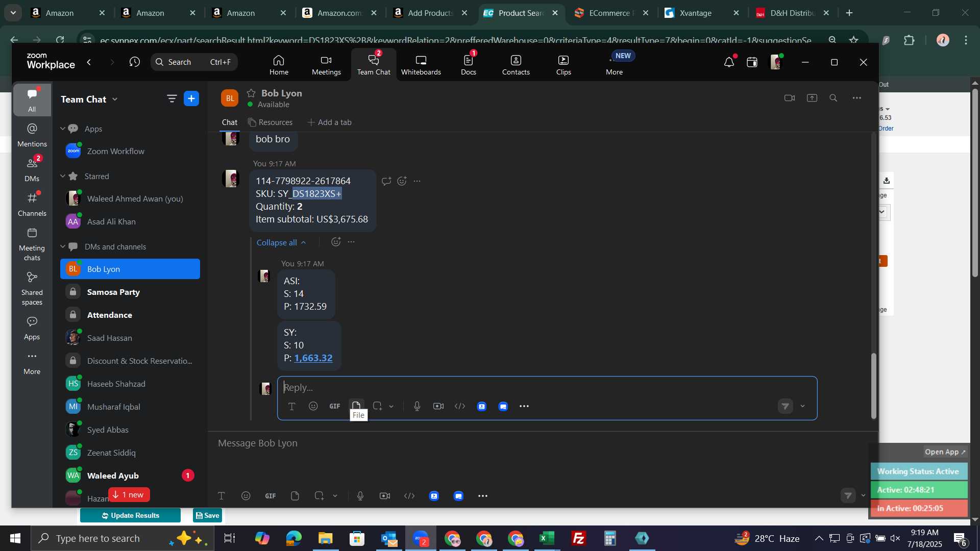Screen dimensions: 980x551
Task: Open More options in left sidebar
Action: click(32, 363)
